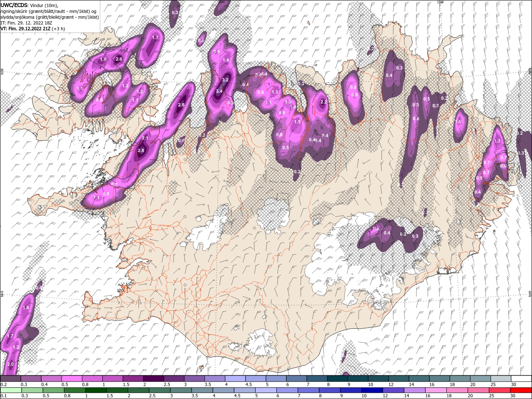Click the 64N latitude label on the right edge
The width and height of the screenshot is (532, 399).
coord(530,293)
